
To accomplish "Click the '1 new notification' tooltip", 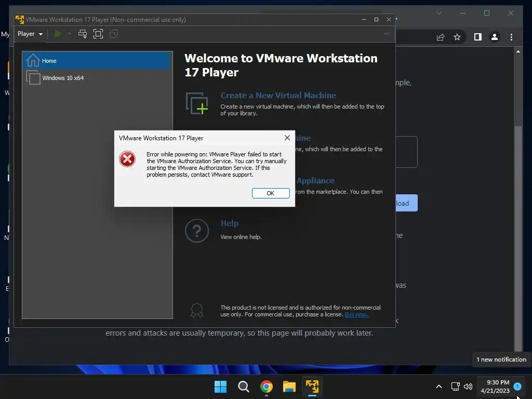I will click(501, 360).
